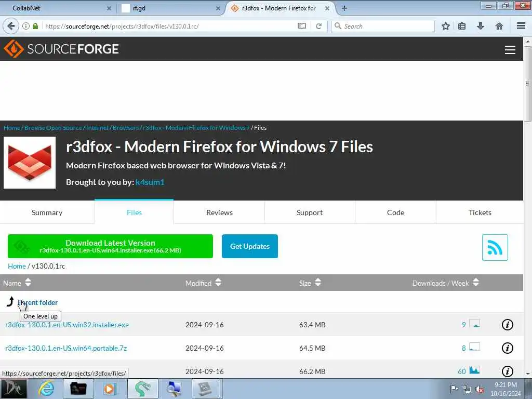Sort file list by Downloads / Week
Viewport: 532px width, 399px height.
point(445,283)
